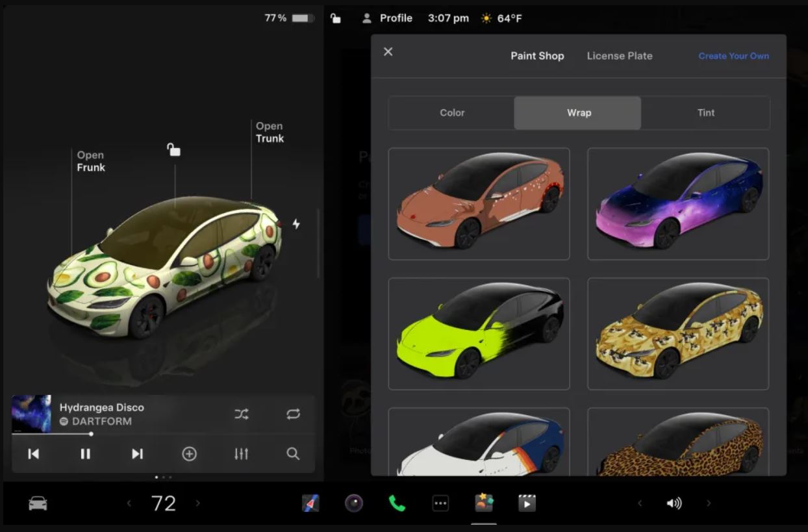Increase cabin temperature with right chevron
Image resolution: width=808 pixels, height=532 pixels.
tap(198, 503)
